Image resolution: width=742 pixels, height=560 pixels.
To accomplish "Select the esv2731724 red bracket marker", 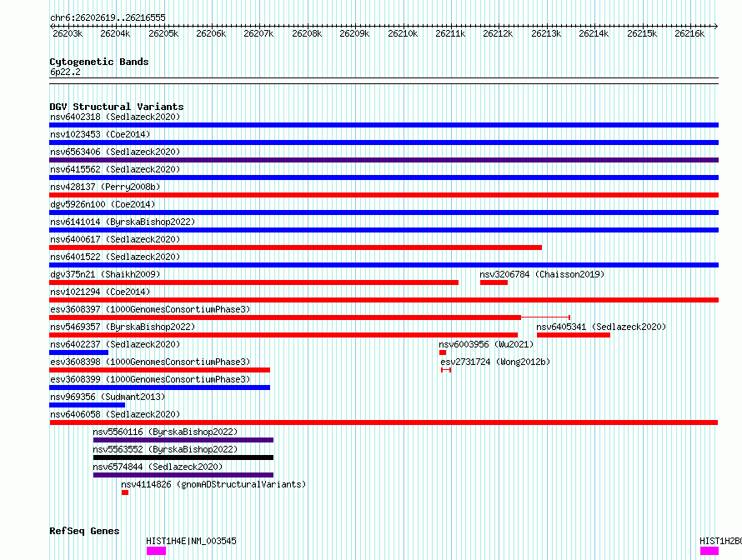I will (x=446, y=370).
